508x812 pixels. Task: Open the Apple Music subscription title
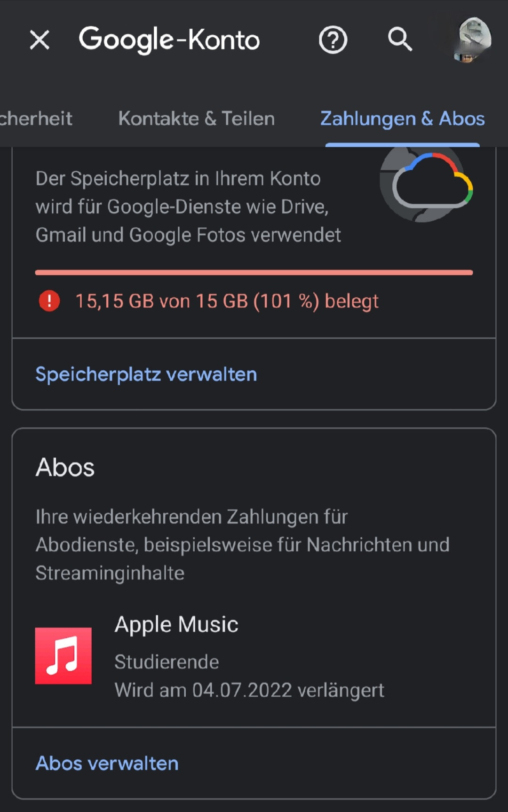176,625
